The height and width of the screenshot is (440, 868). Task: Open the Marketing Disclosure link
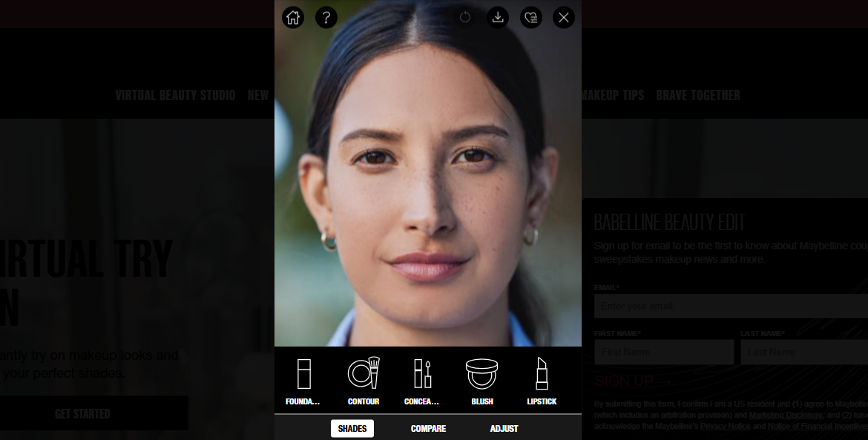click(786, 415)
